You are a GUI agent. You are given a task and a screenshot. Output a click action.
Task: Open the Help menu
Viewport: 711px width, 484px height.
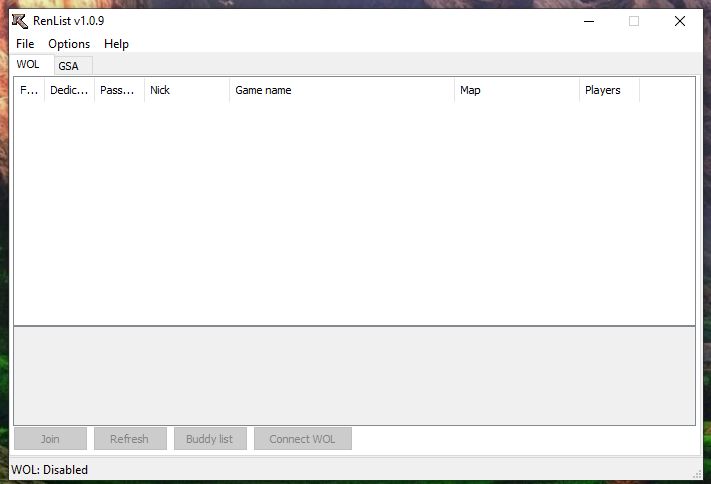[116, 44]
